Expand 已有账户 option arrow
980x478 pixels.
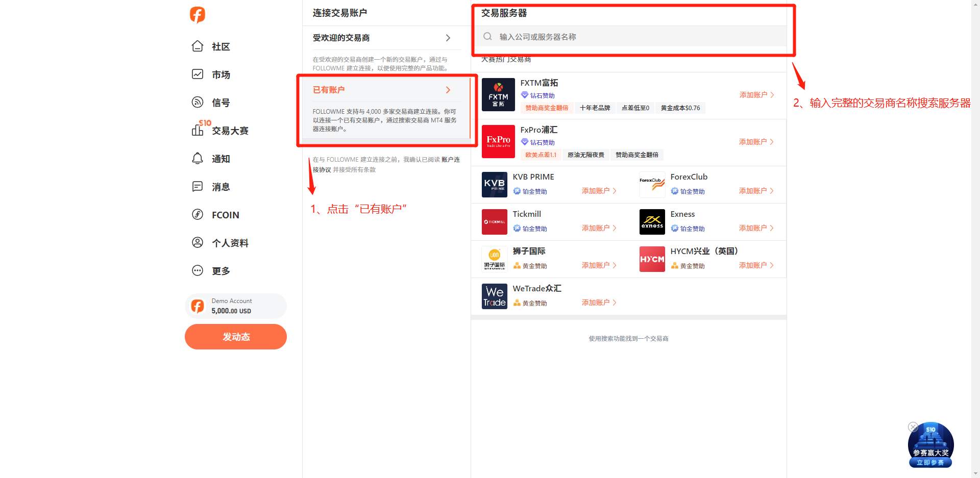coord(448,90)
